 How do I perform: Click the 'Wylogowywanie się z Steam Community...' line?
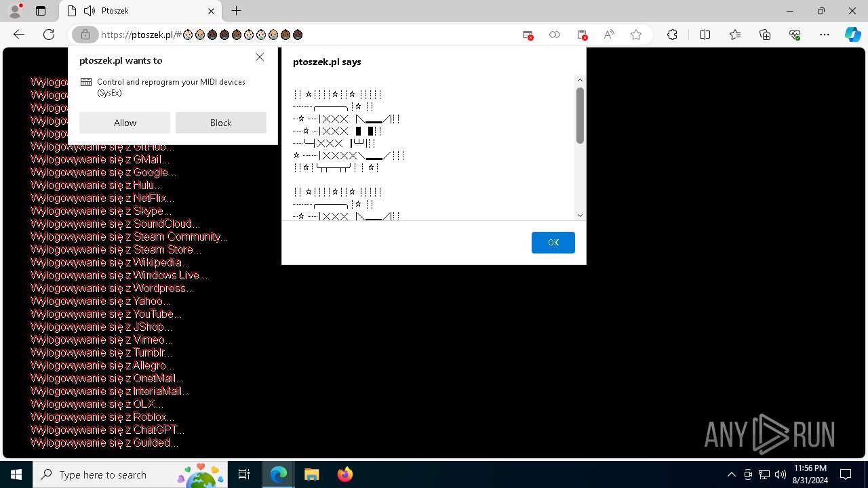pos(130,237)
